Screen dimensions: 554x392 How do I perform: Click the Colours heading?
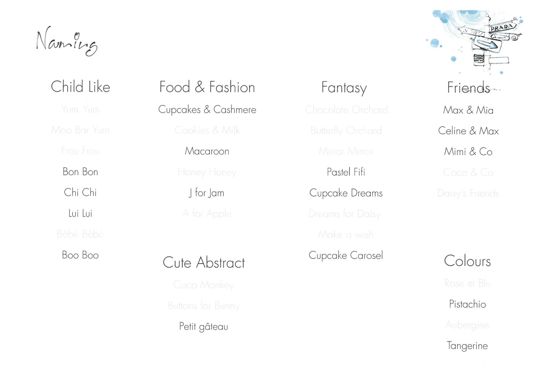pos(467,261)
